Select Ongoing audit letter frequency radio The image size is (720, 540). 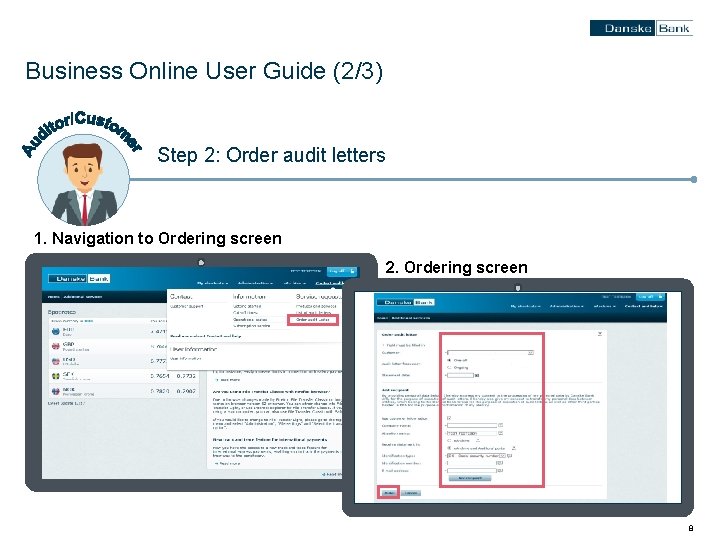pyautogui.click(x=449, y=368)
